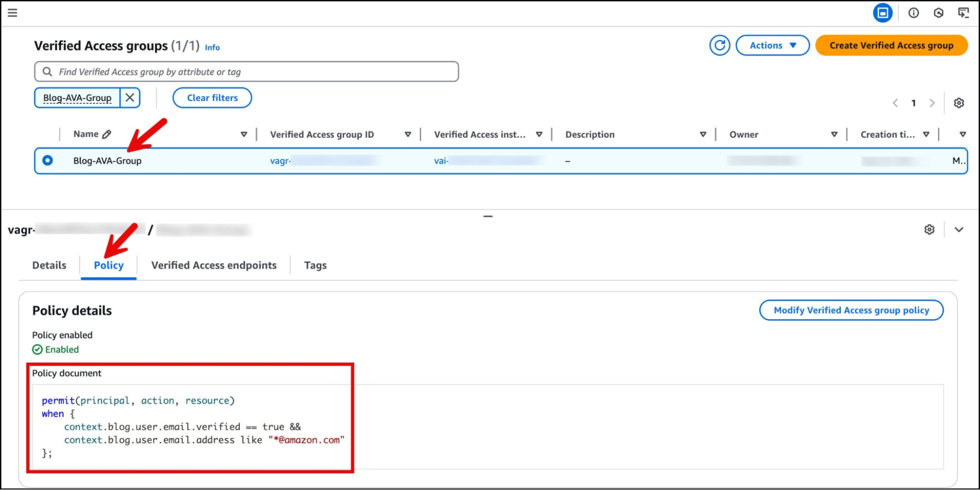Image resolution: width=980 pixels, height=490 pixels.
Task: Click the info circle icon in top bar
Action: (x=913, y=13)
